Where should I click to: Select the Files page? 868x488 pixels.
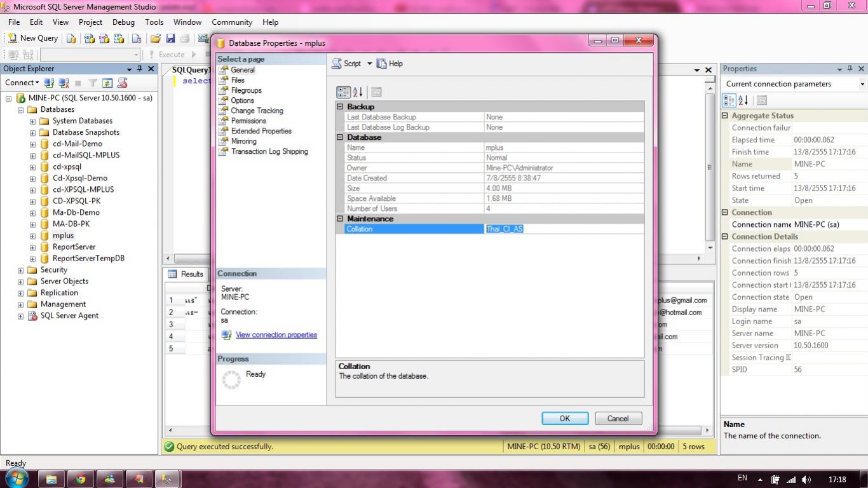click(238, 80)
